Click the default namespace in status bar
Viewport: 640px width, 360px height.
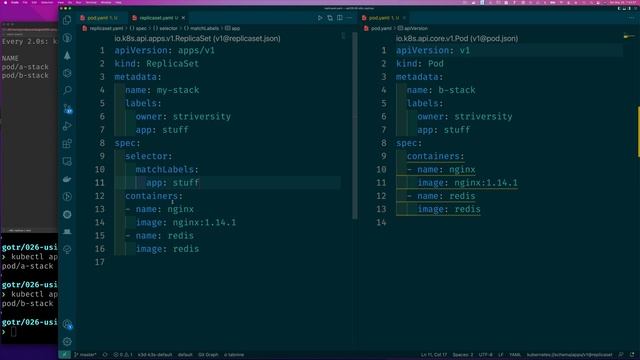pos(185,355)
